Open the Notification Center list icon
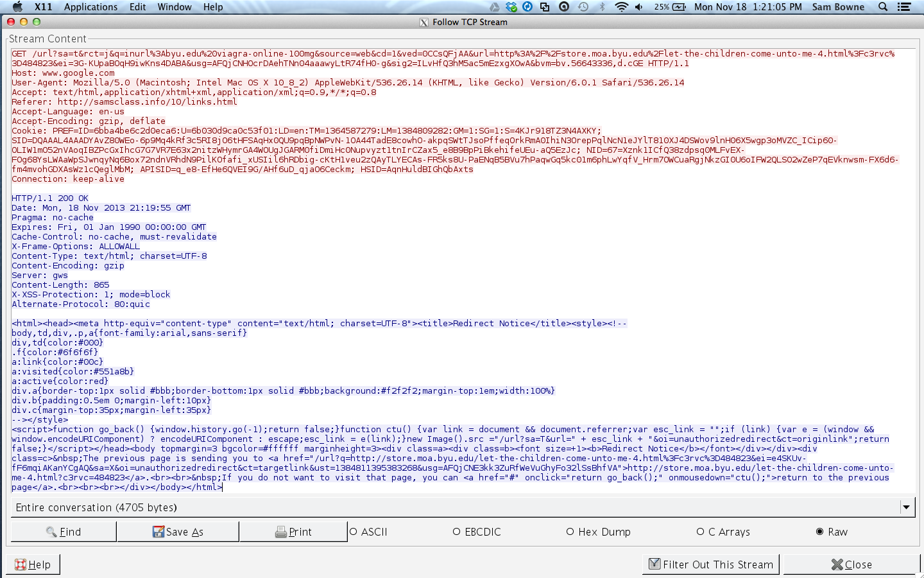 (x=904, y=7)
